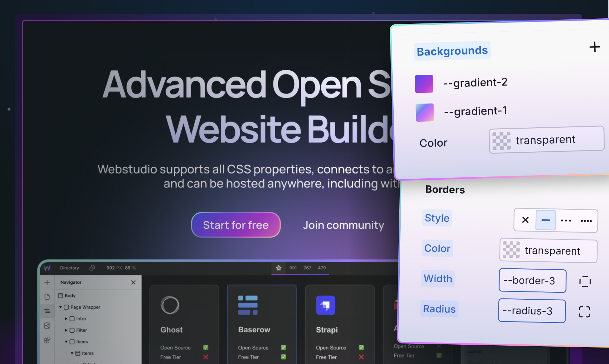Toggle the Intro checkbox in Navigator
Screen dimensions: 609x364
(72, 319)
